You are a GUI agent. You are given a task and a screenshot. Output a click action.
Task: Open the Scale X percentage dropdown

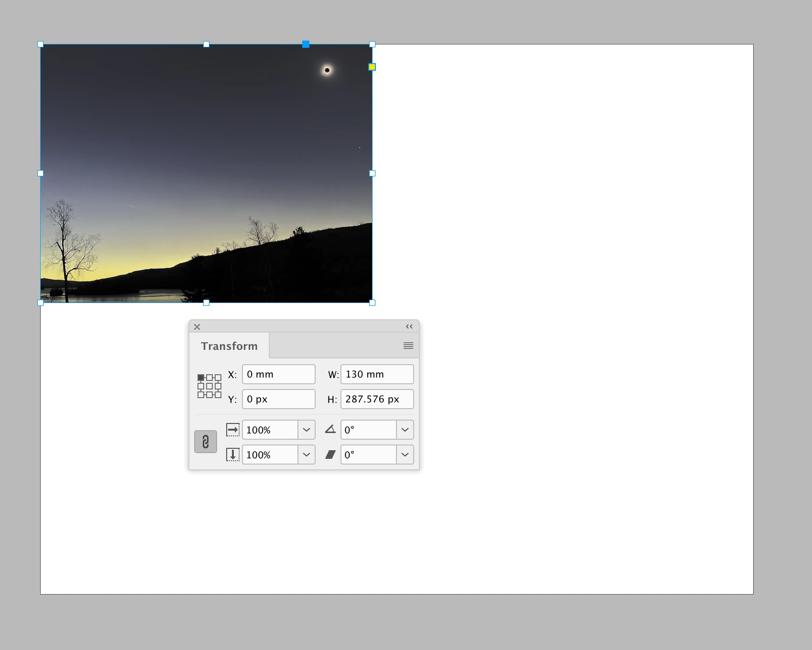click(307, 430)
